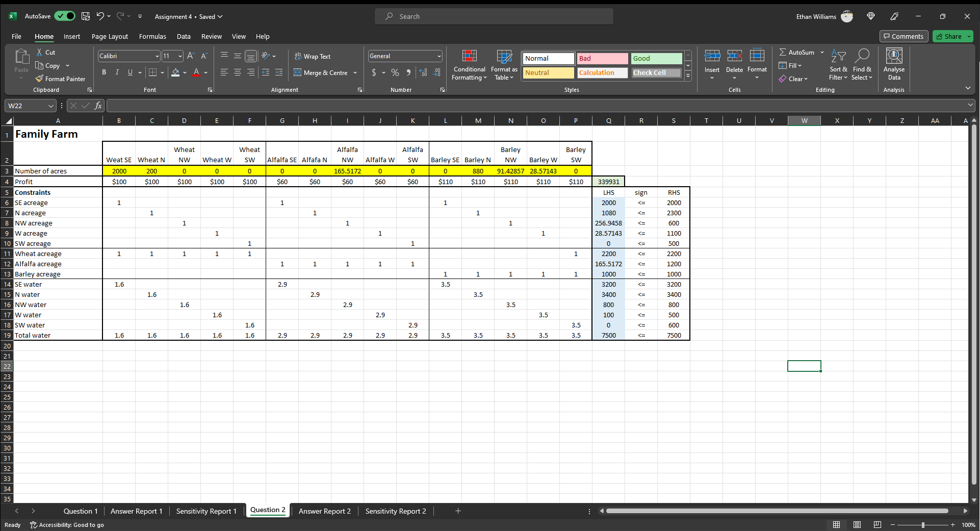
Task: Open Conditional Formatting options
Action: [x=469, y=64]
